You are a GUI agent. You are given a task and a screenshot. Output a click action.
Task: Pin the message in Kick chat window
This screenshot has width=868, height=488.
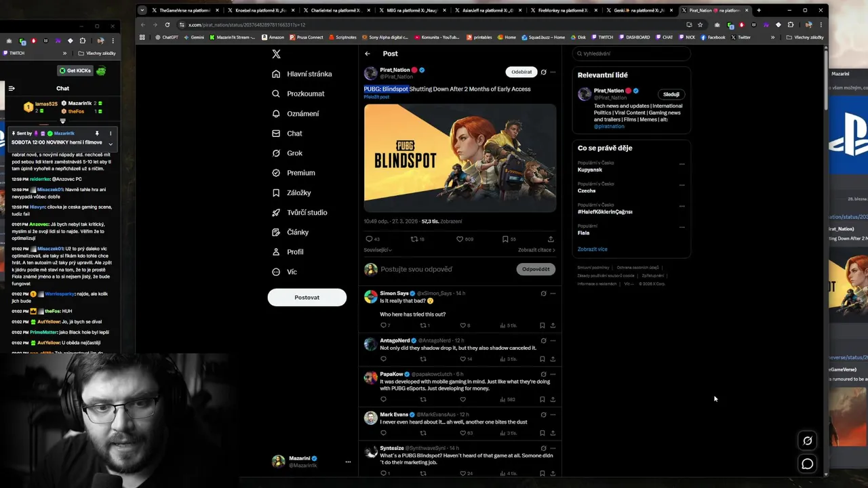coord(97,134)
